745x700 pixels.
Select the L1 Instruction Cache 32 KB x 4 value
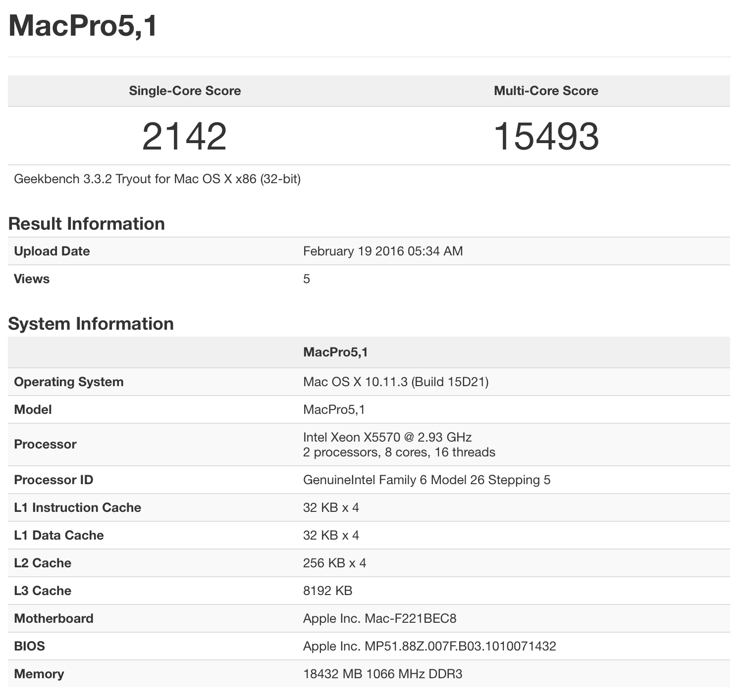coord(331,507)
